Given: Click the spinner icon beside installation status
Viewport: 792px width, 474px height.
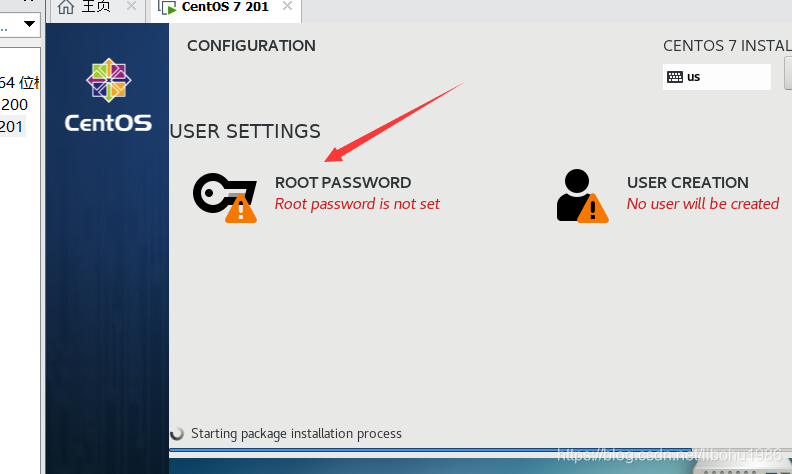Looking at the screenshot, I should tap(178, 434).
